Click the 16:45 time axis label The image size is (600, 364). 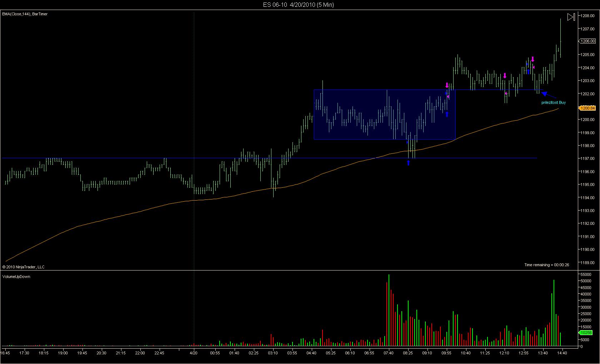(x=5, y=353)
